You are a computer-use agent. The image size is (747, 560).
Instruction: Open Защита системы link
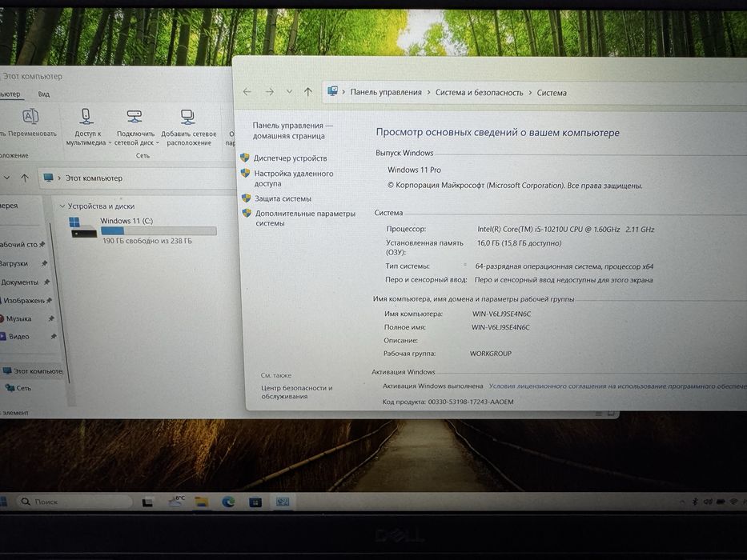tap(283, 198)
